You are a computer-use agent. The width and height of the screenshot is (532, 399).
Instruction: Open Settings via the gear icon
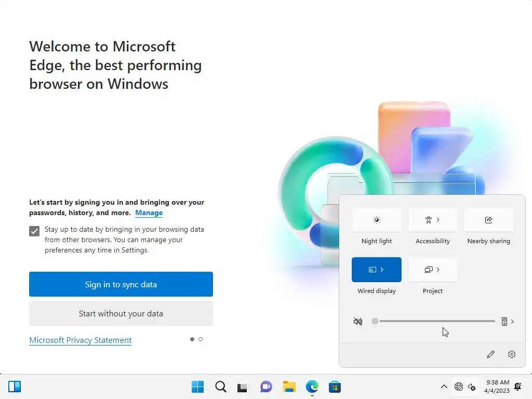pyautogui.click(x=512, y=354)
